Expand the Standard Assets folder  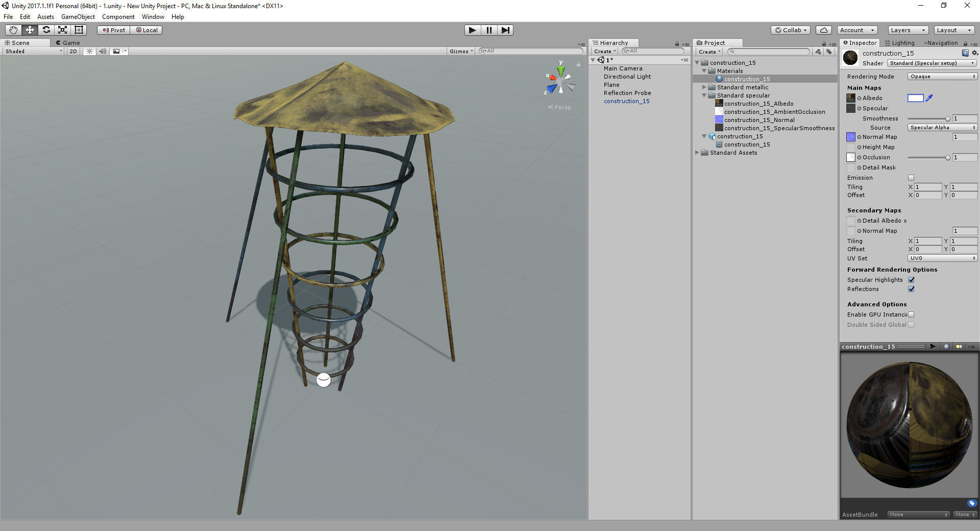pyautogui.click(x=697, y=153)
